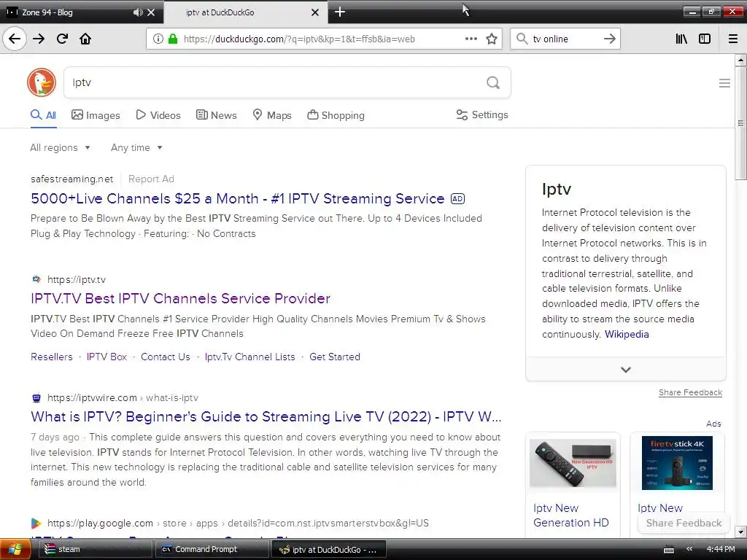
Task: Reload the current page
Action: coord(62,39)
